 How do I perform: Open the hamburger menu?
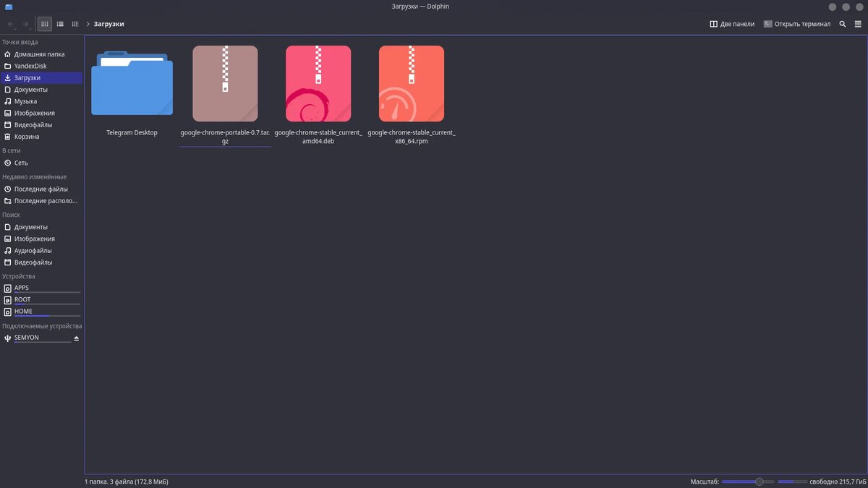[x=858, y=24]
